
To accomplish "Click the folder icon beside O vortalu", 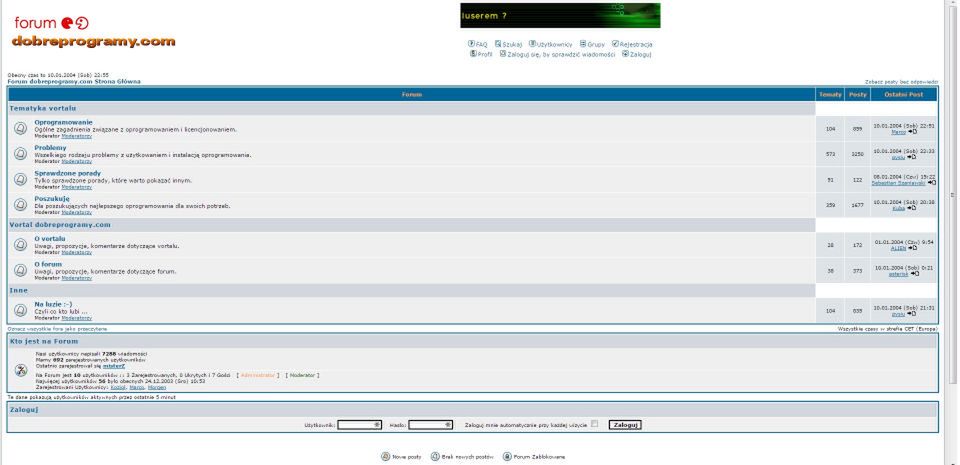I will [x=20, y=245].
